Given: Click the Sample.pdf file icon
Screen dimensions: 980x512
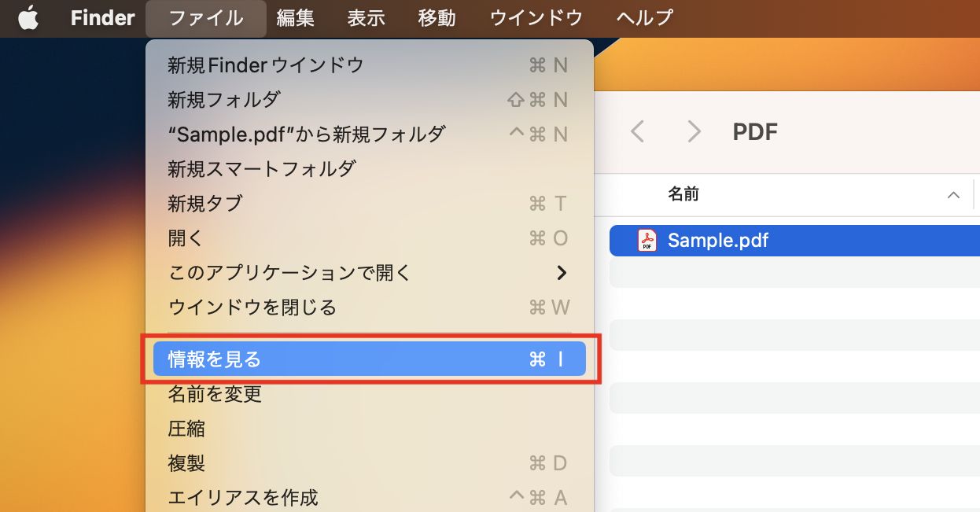Looking at the screenshot, I should [x=645, y=241].
